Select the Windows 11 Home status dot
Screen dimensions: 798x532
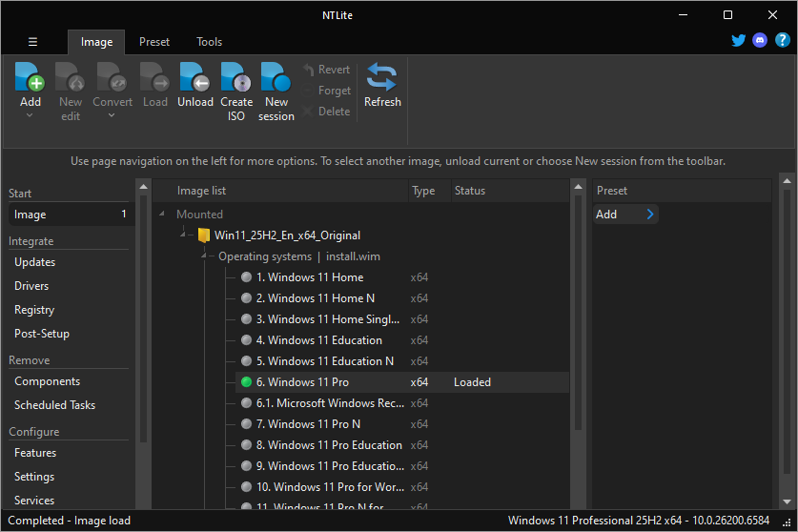coord(247,277)
